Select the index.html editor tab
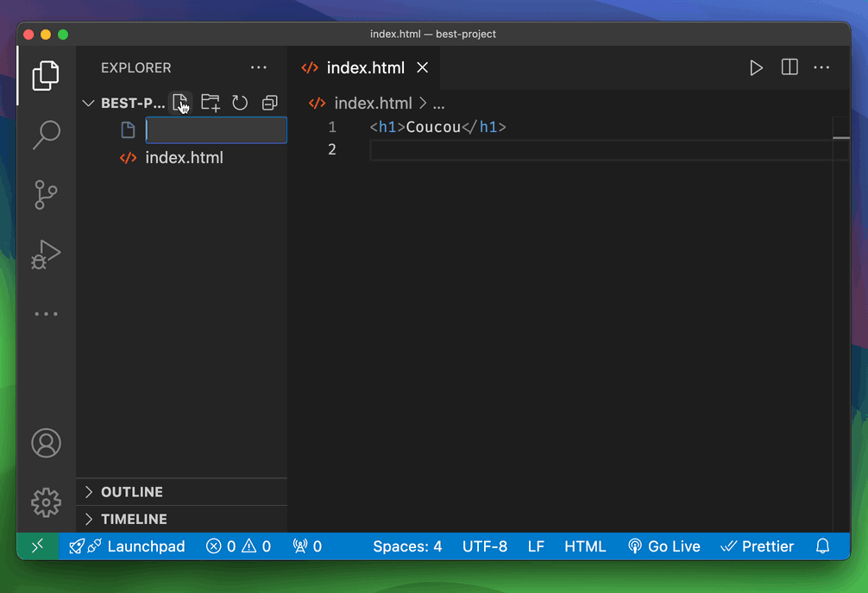Screen dimensions: 868x593 (x=364, y=68)
